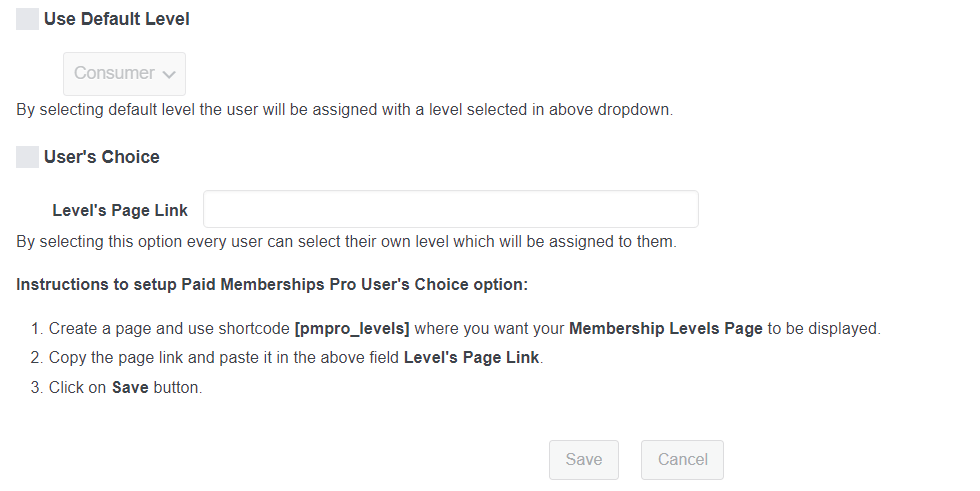980x491 pixels.
Task: Click the default level description sentence
Action: point(344,110)
